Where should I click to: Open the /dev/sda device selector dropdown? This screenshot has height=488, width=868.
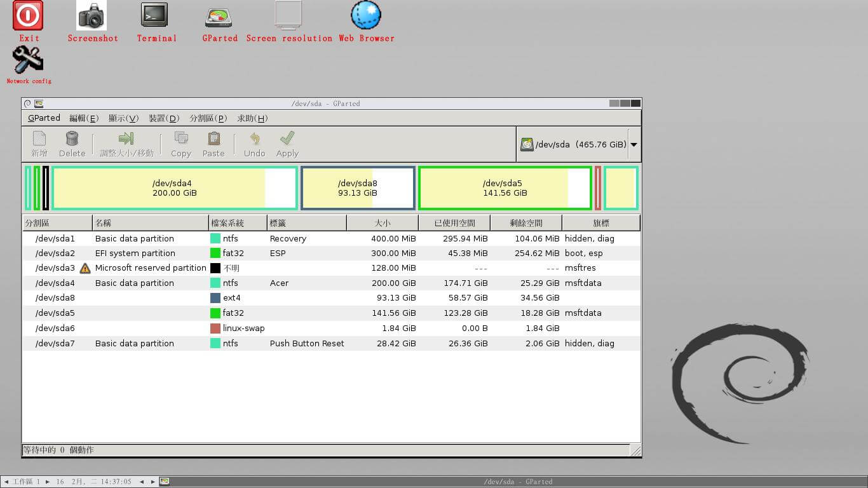click(x=634, y=144)
